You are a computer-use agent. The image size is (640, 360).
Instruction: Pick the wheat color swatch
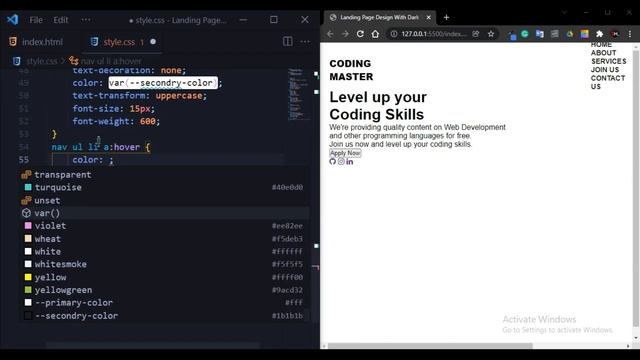point(28,239)
